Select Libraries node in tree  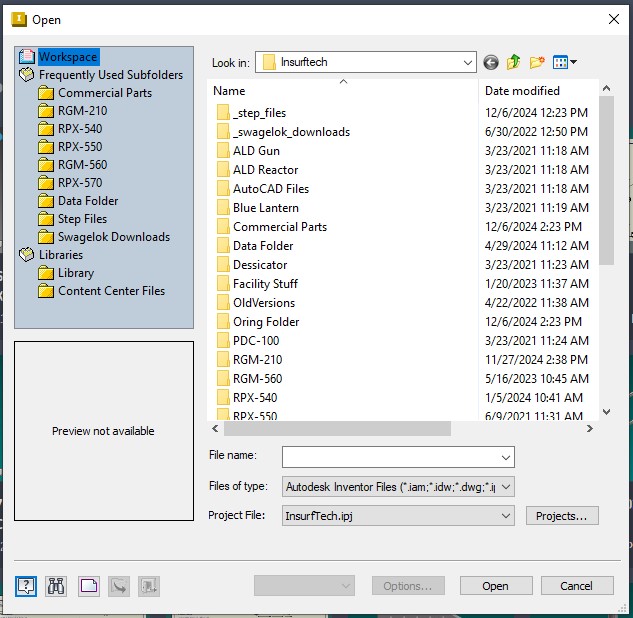(61, 255)
